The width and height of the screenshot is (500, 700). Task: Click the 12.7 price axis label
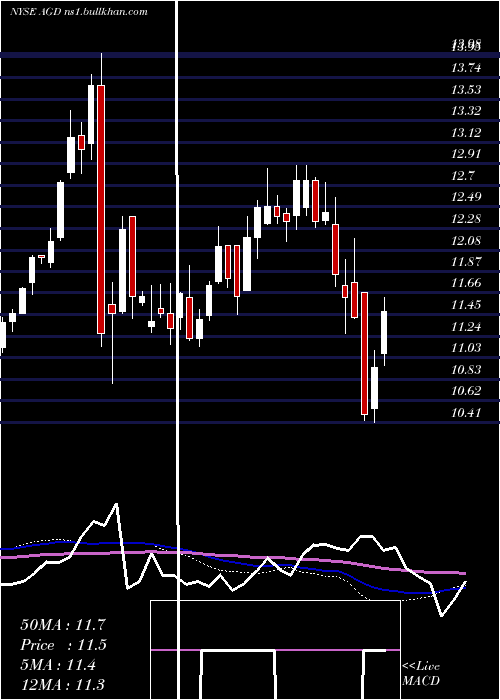pos(462,175)
